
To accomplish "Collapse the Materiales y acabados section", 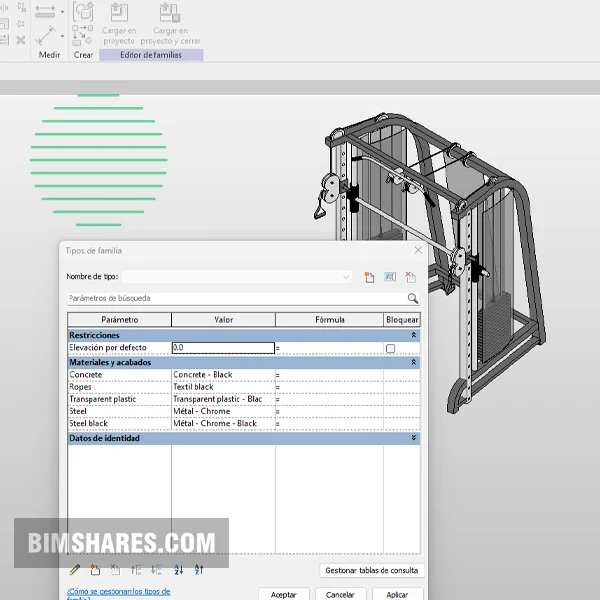I will (x=414, y=362).
